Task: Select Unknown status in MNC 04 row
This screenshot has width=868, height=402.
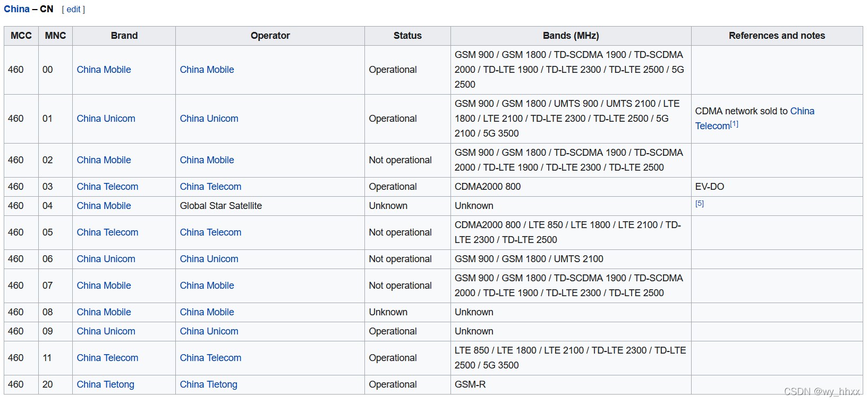Action: tap(407, 206)
